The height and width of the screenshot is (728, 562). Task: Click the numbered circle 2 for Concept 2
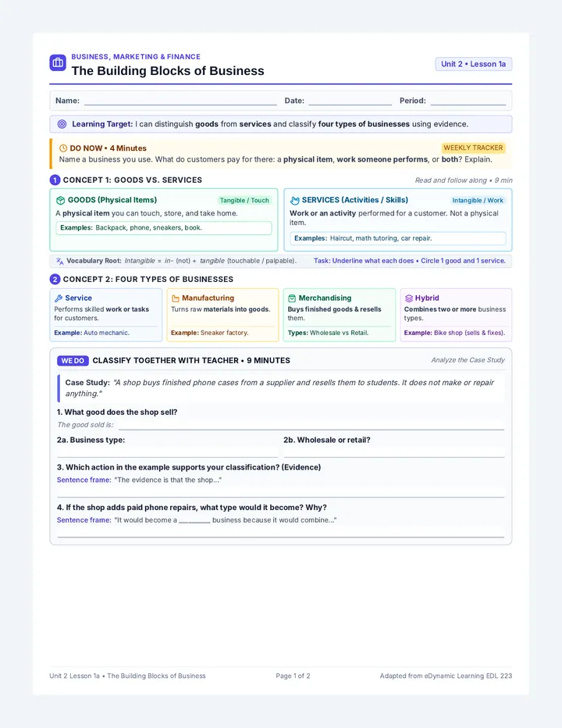click(x=55, y=279)
